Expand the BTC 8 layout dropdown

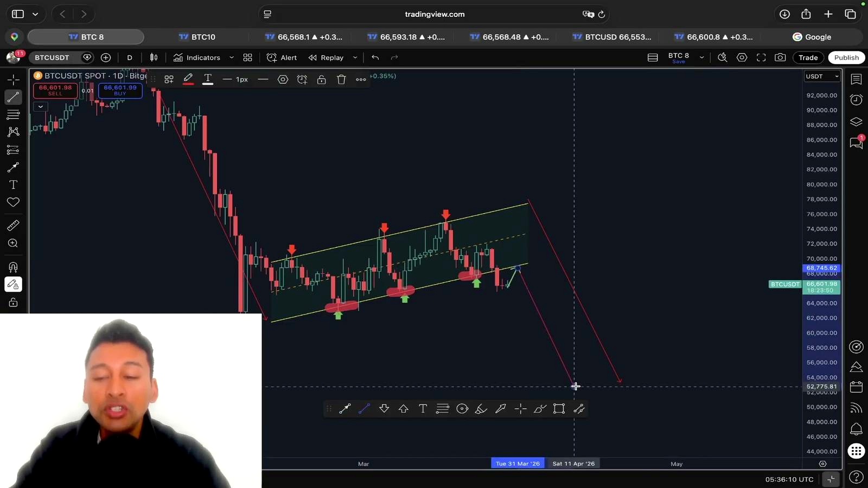701,57
